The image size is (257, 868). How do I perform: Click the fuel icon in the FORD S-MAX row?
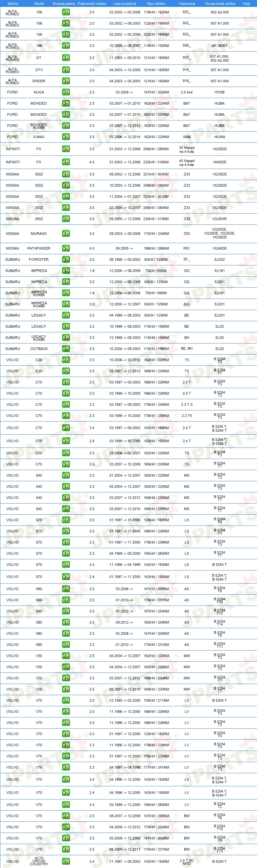pyautogui.click(x=66, y=137)
